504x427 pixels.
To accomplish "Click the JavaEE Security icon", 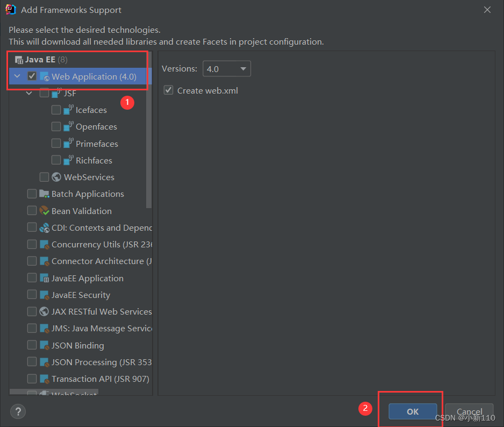I will [x=45, y=295].
